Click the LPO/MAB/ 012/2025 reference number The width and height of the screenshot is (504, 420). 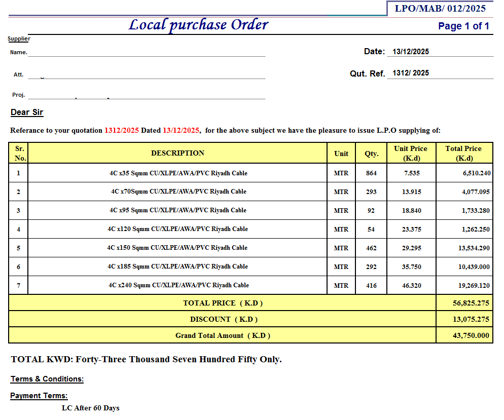(440, 8)
